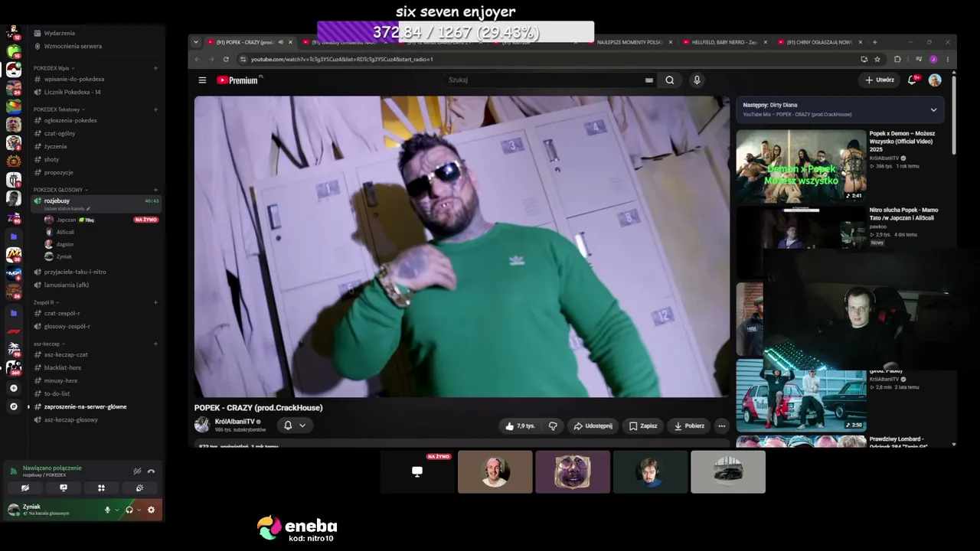This screenshot has height=551, width=980.
Task: Open Discord server discovery compass
Action: tap(13, 406)
